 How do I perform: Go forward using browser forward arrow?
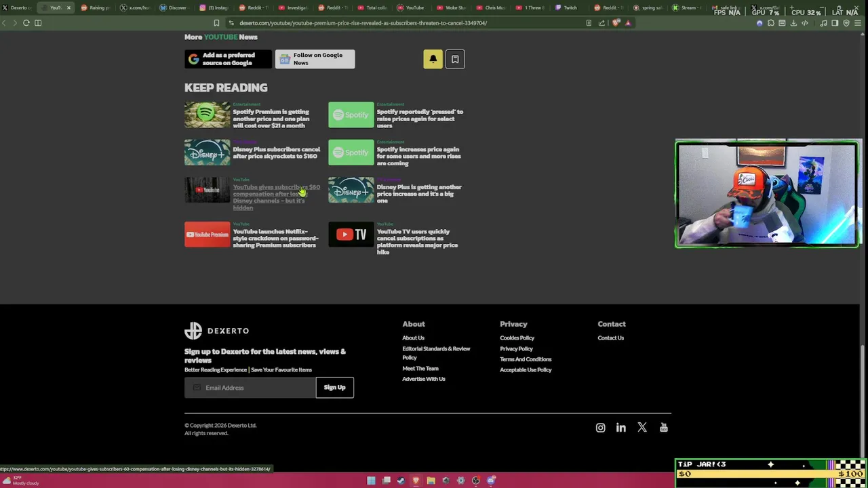[15, 23]
